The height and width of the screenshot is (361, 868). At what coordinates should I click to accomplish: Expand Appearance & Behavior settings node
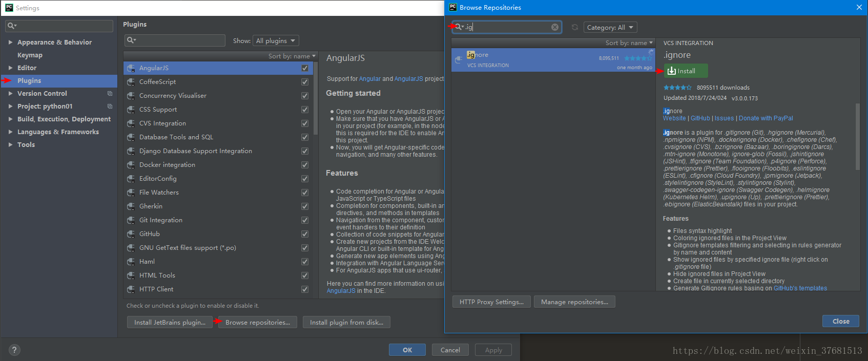10,43
